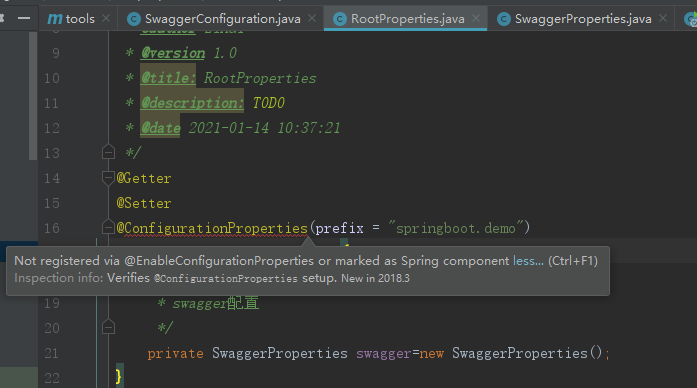The height and width of the screenshot is (388, 697).
Task: Click the "springboot.demo" prefix string
Action: pyautogui.click(x=455, y=228)
